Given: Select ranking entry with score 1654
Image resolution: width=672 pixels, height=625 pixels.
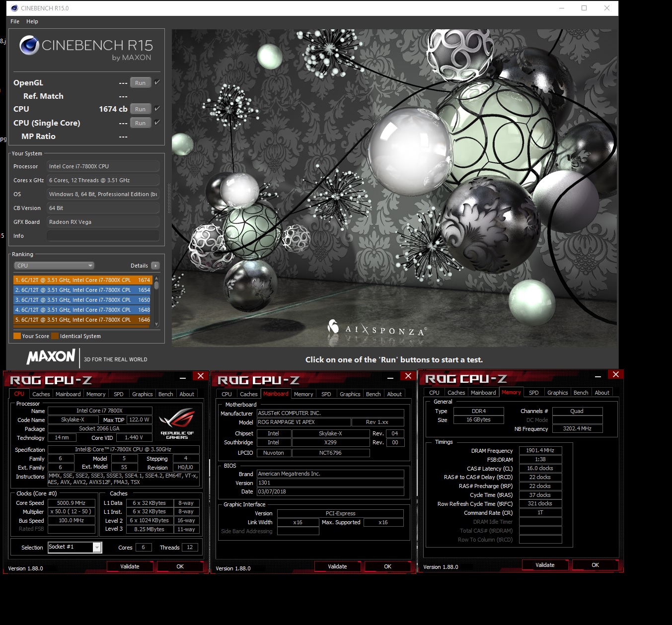Looking at the screenshot, I should tap(82, 290).
